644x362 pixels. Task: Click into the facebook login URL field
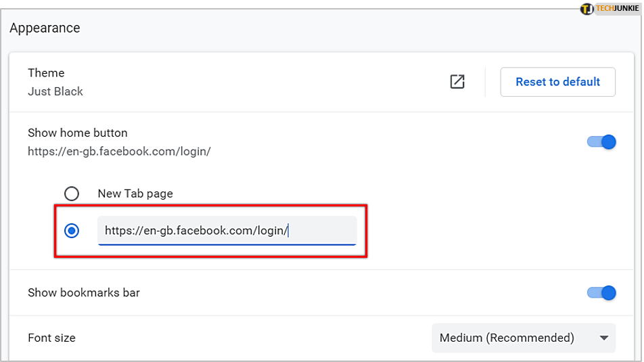227,231
